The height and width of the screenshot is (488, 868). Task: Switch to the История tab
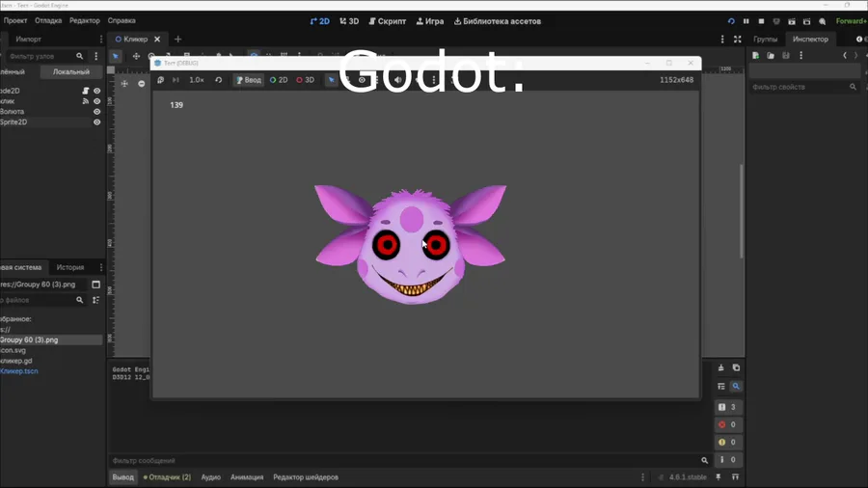[70, 267]
